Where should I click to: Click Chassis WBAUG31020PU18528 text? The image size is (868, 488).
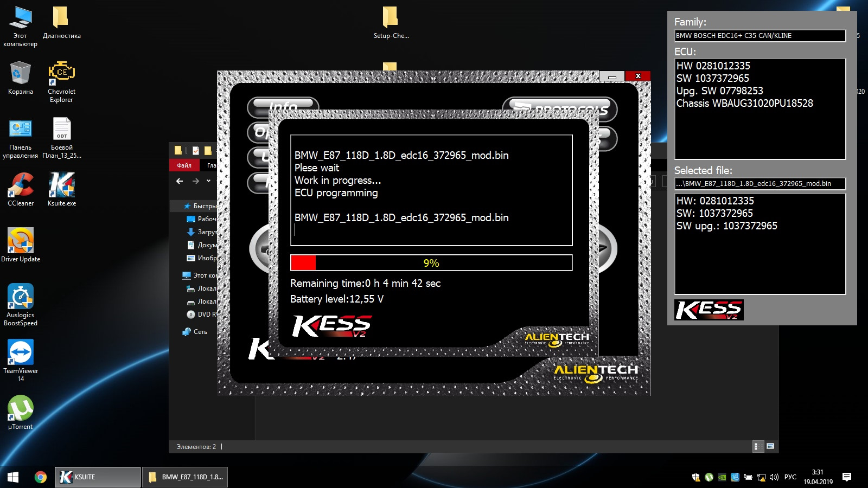745,103
